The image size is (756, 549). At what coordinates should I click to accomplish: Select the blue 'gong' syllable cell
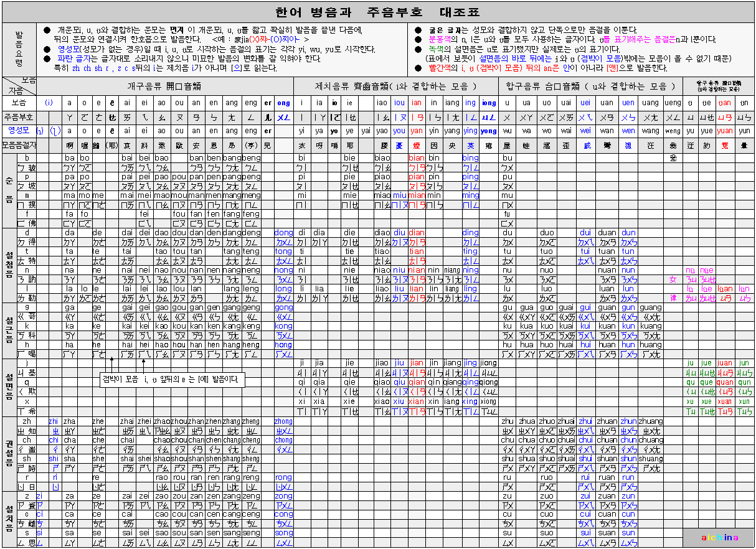[x=283, y=307]
